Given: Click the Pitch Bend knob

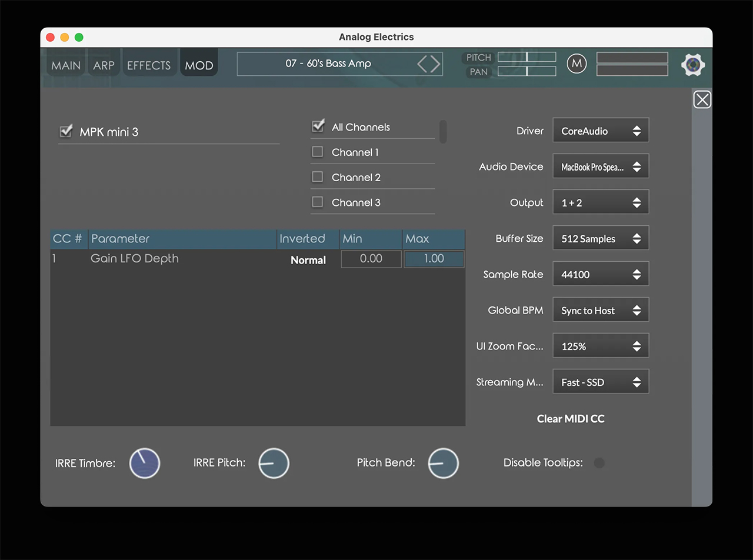Looking at the screenshot, I should point(443,463).
